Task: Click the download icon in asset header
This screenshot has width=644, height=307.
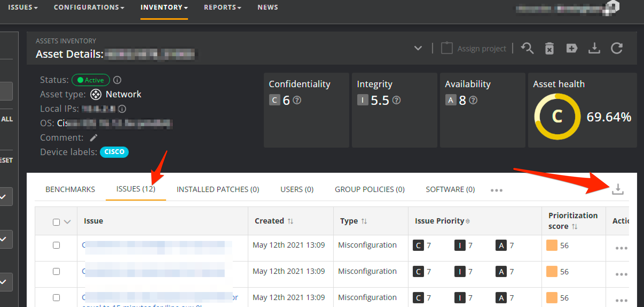Action: [594, 48]
